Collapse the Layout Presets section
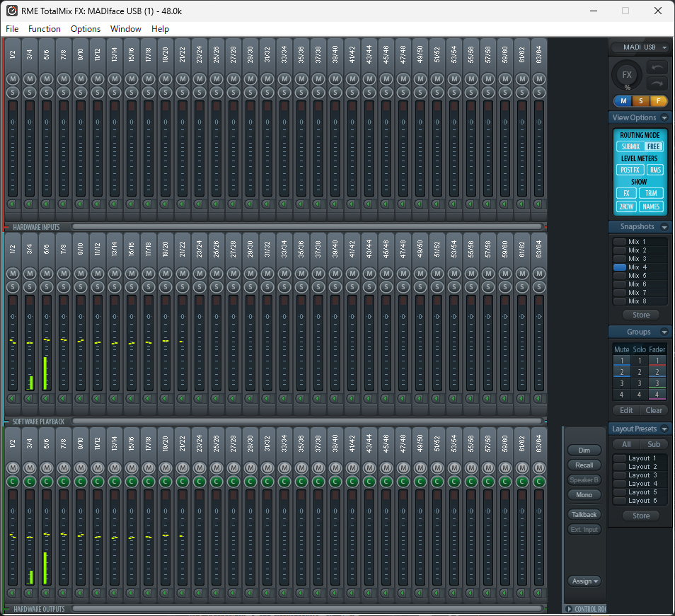This screenshot has width=675, height=616. [664, 429]
